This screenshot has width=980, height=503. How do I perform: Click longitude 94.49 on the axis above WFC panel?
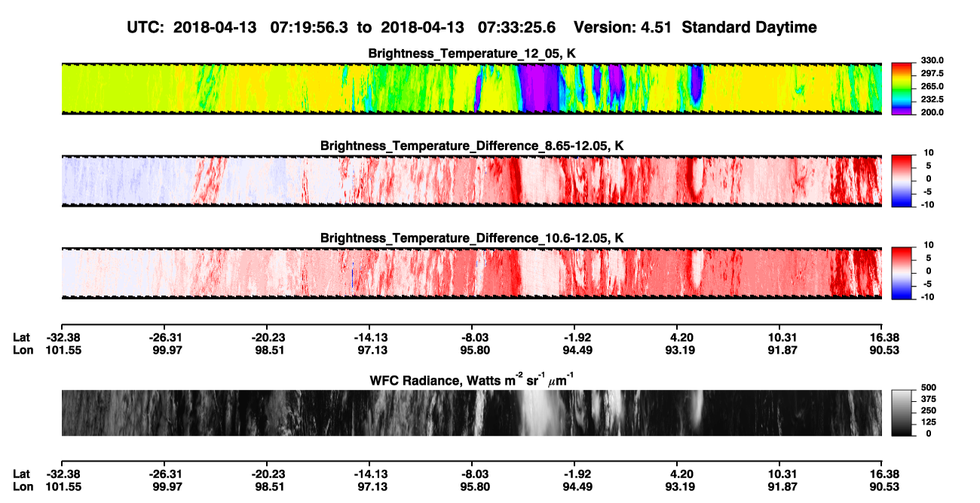pyautogui.click(x=577, y=350)
